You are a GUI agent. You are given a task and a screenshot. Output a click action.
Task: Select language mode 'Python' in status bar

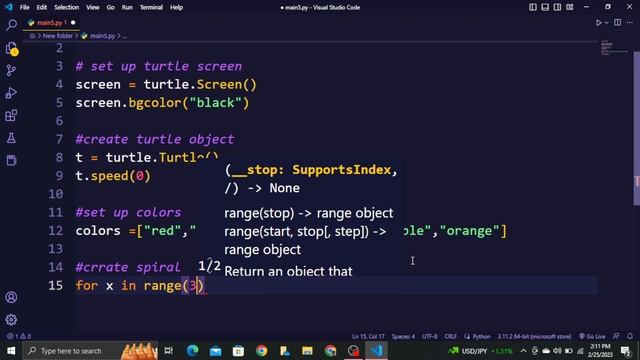[482, 336]
